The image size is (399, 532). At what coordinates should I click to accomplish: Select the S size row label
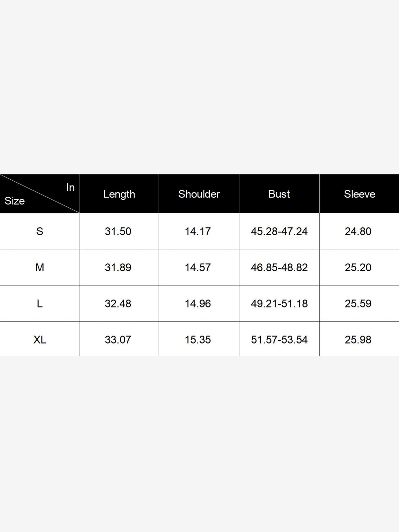coord(40,231)
